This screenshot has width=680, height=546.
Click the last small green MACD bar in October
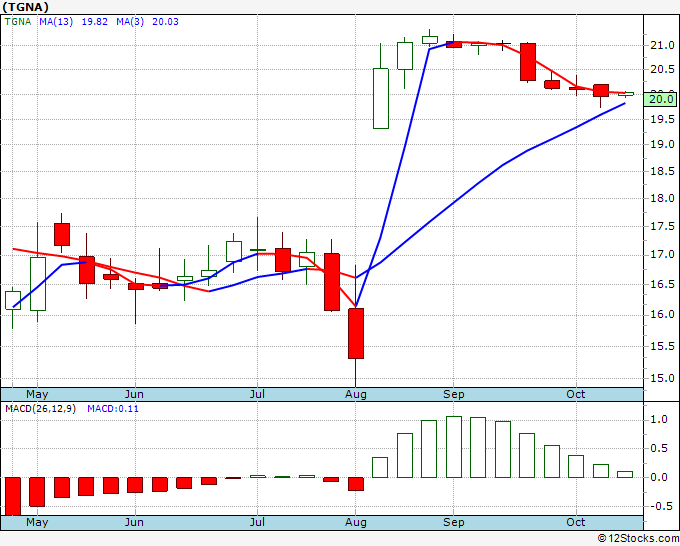tap(625, 474)
